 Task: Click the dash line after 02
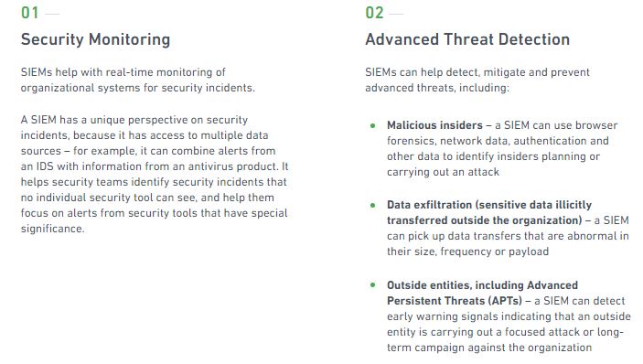coord(396,14)
